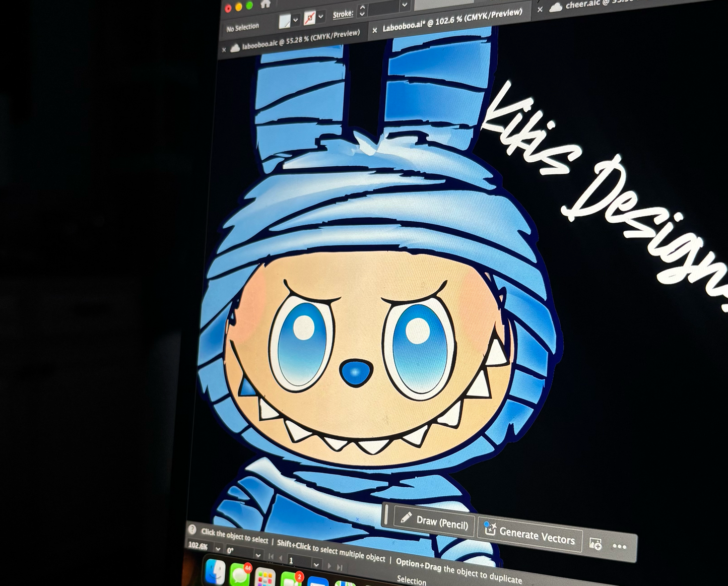
Task: Open the artboard navigation dropdown
Action: click(x=316, y=563)
